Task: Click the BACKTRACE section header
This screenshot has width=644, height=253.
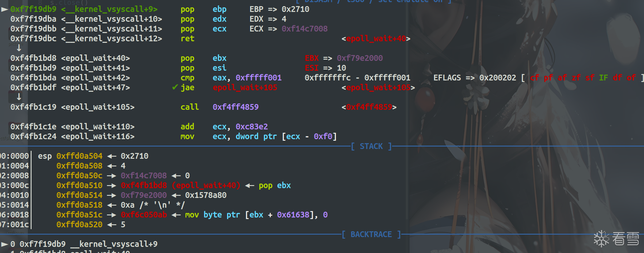Action: [371, 234]
